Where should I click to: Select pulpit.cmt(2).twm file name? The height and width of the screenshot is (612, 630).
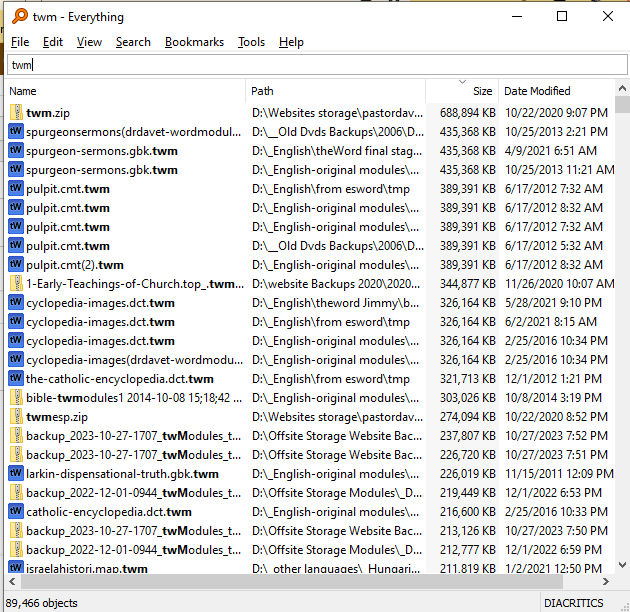click(x=75, y=265)
